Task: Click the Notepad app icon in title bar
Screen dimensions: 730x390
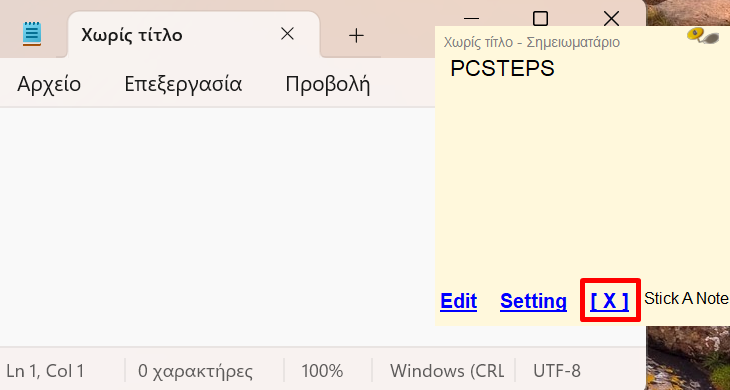Action: [32, 34]
